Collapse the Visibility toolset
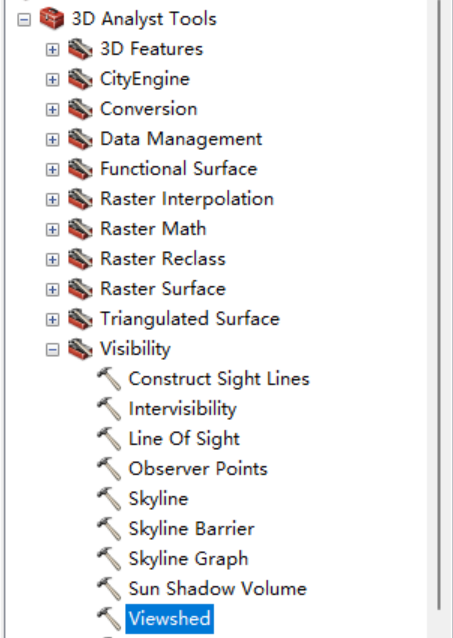The image size is (453, 638). (x=52, y=350)
